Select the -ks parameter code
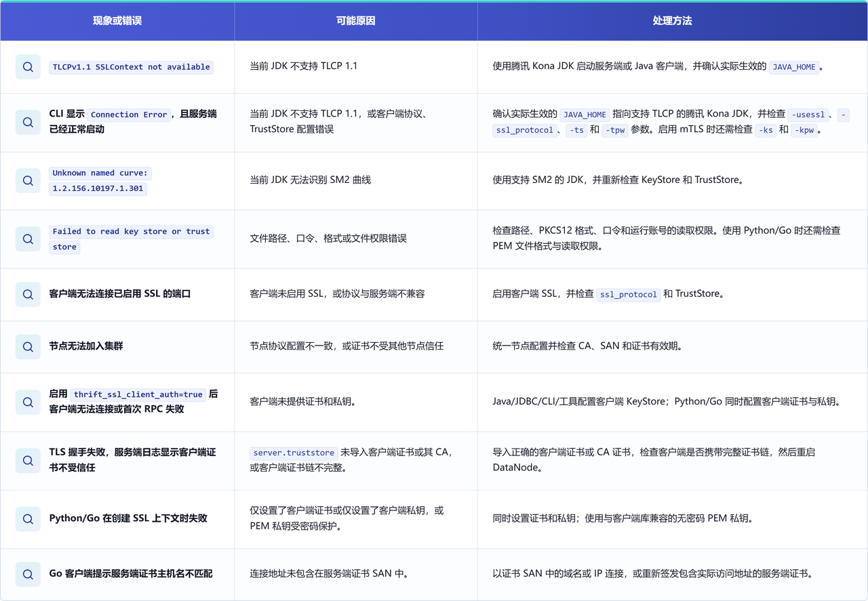 coord(766,130)
